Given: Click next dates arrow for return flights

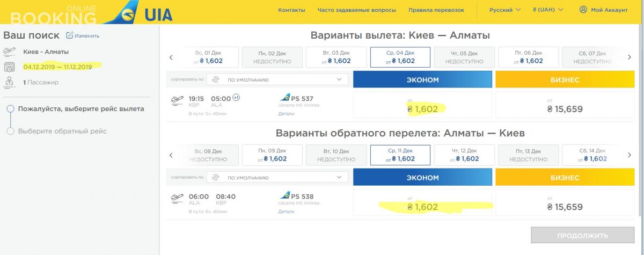Looking at the screenshot, I should 630,155.
